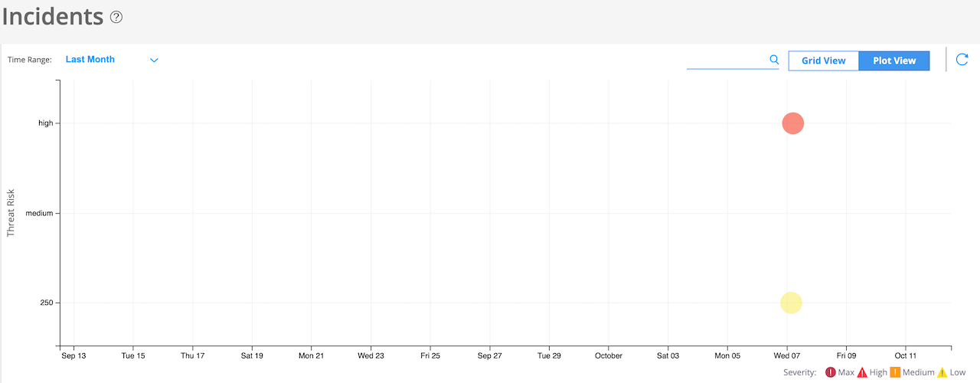Click the 'Fri 09' axis date
The width and height of the screenshot is (980, 383).
pos(847,355)
